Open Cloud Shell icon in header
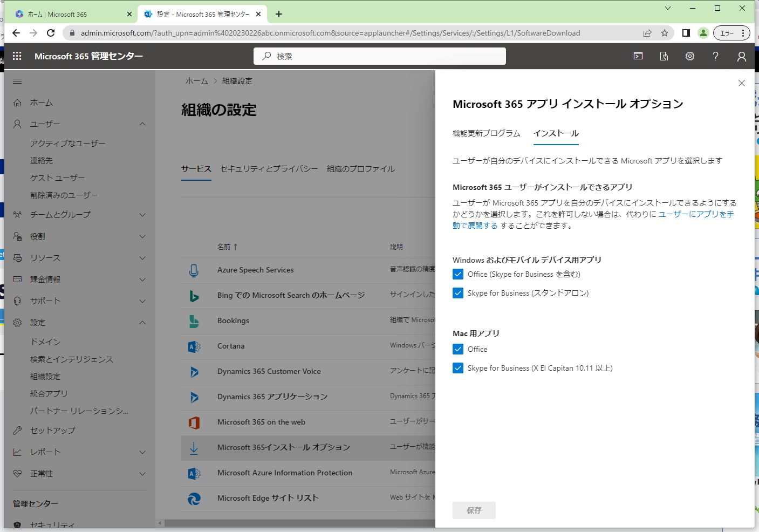The height and width of the screenshot is (532, 759). 638,56
